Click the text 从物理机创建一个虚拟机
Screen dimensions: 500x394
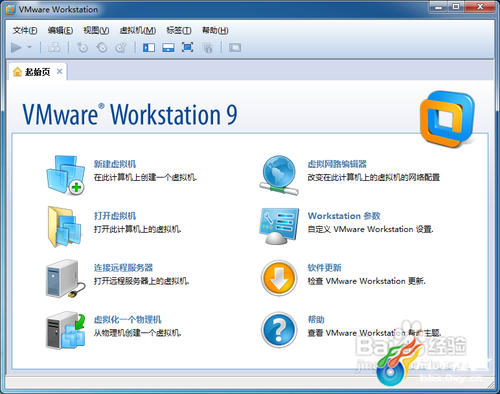(137, 333)
